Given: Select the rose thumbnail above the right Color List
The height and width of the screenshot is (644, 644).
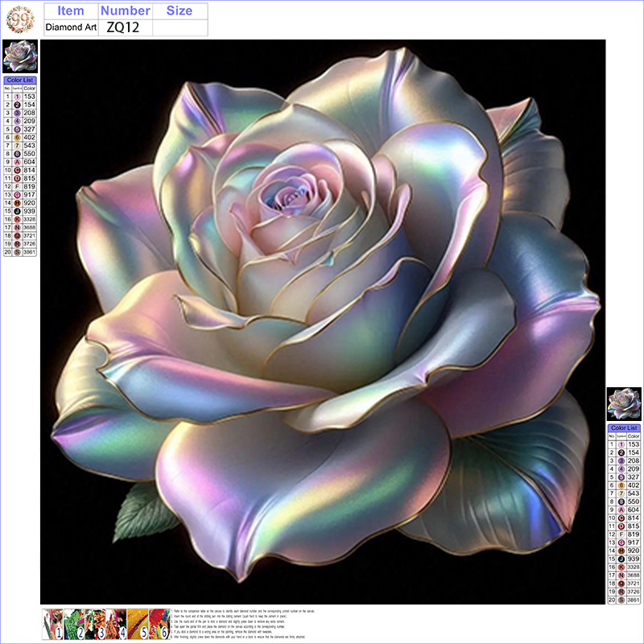Looking at the screenshot, I should click(x=624, y=404).
